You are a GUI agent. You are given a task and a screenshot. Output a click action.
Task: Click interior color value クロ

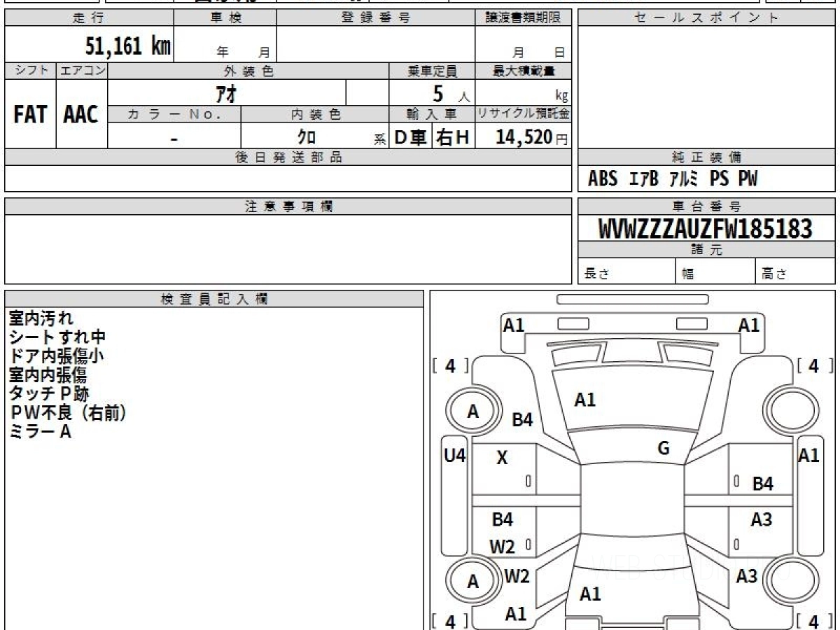coord(306,137)
